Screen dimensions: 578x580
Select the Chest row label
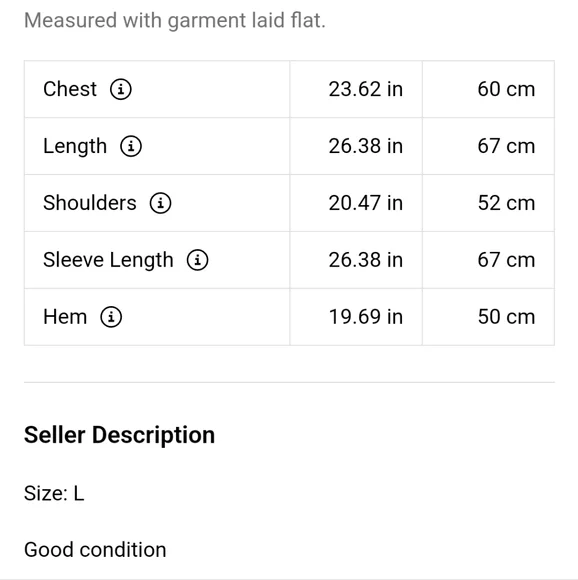click(x=70, y=89)
